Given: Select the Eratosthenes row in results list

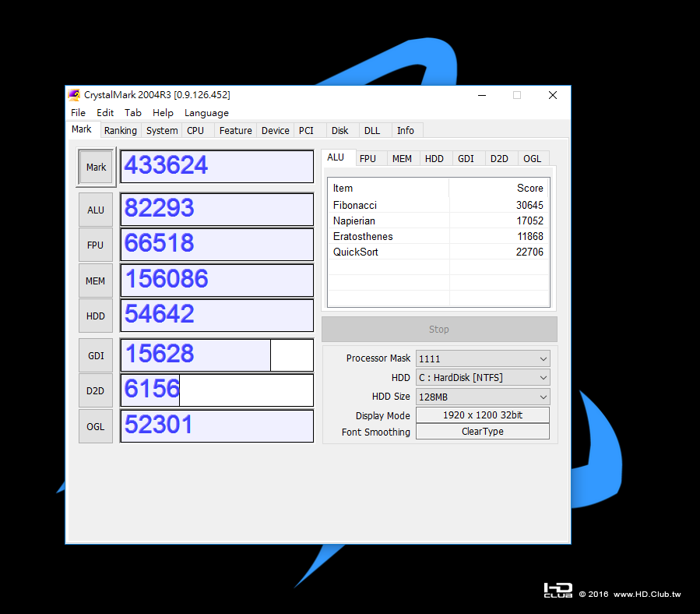Looking at the screenshot, I should 438,236.
